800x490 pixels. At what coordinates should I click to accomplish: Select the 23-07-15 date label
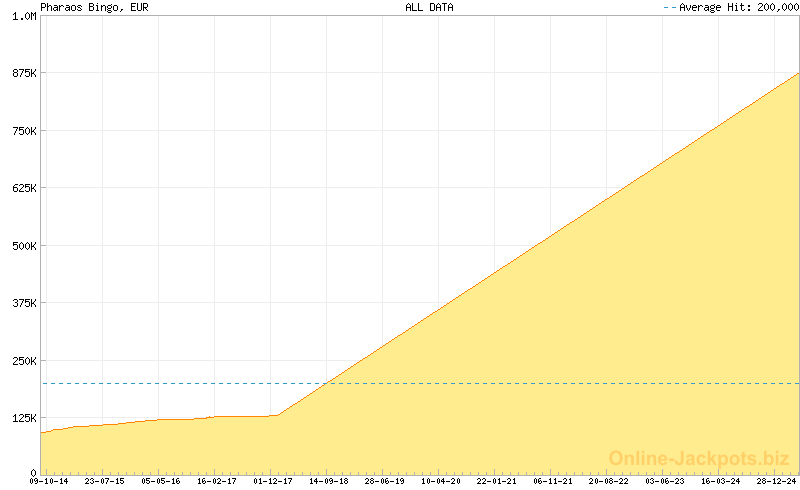tap(104, 481)
